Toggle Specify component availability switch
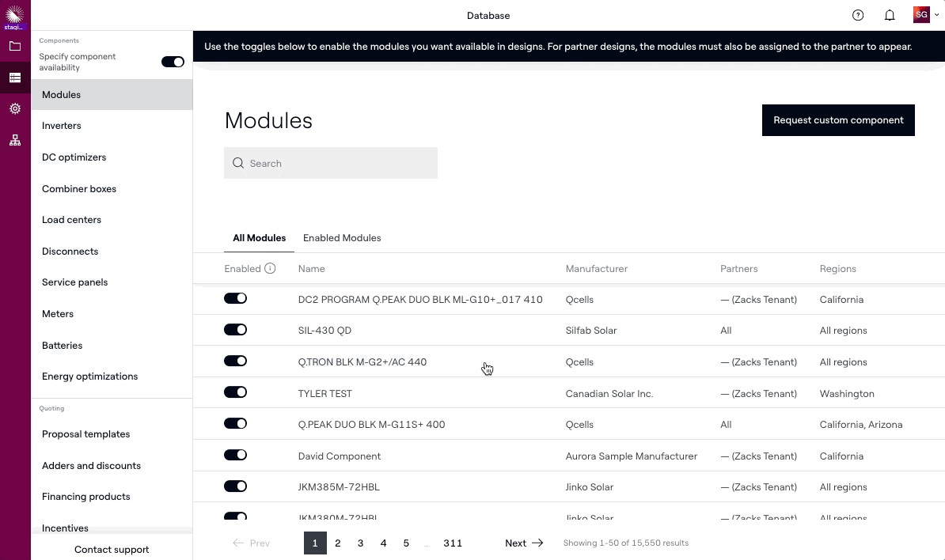Screen dimensions: 945x560 pyautogui.click(x=173, y=62)
